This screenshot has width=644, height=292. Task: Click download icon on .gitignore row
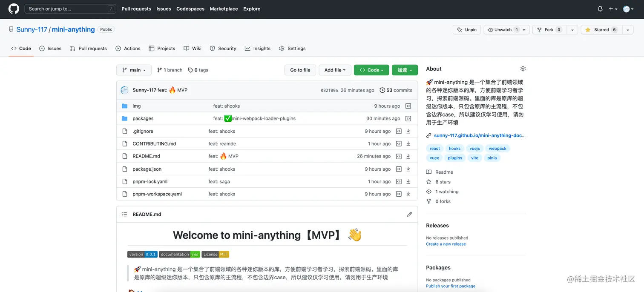(408, 132)
